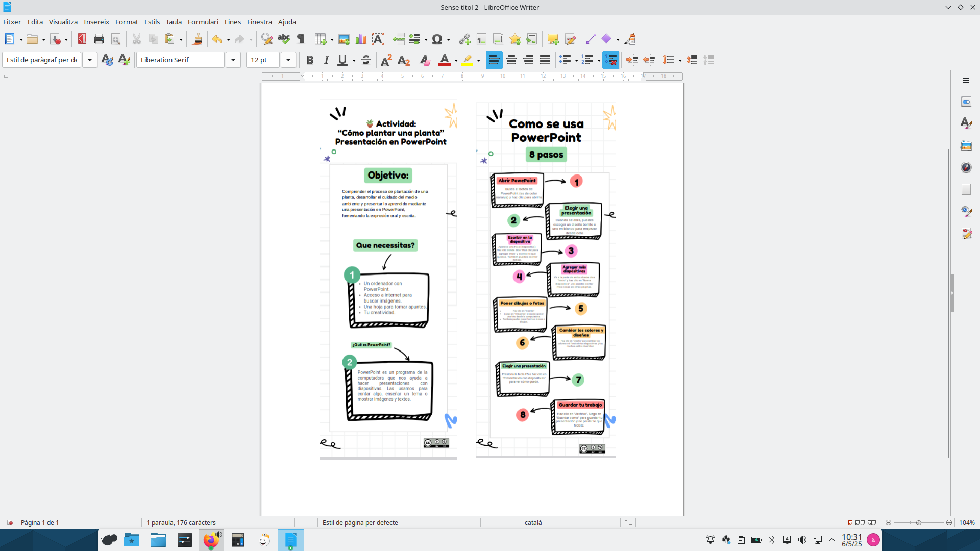Open the Insert Table dropdown arrow
Image resolution: width=980 pixels, height=551 pixels.
332,40
